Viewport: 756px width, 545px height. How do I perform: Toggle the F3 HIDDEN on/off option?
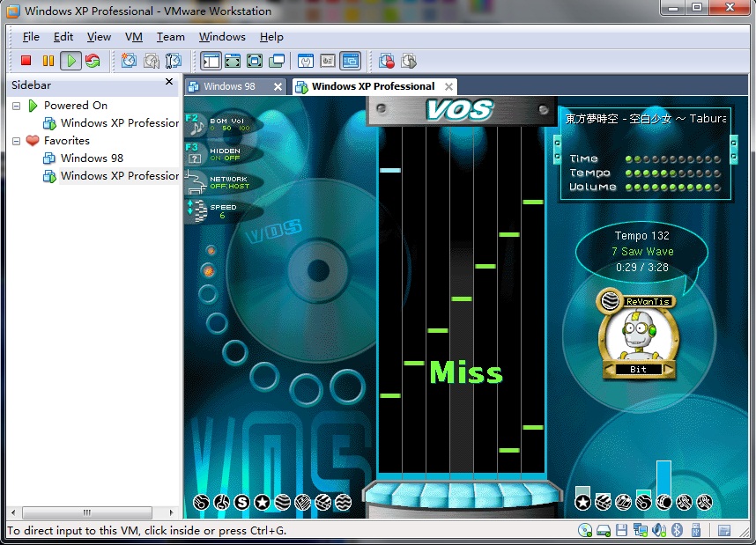tap(224, 154)
